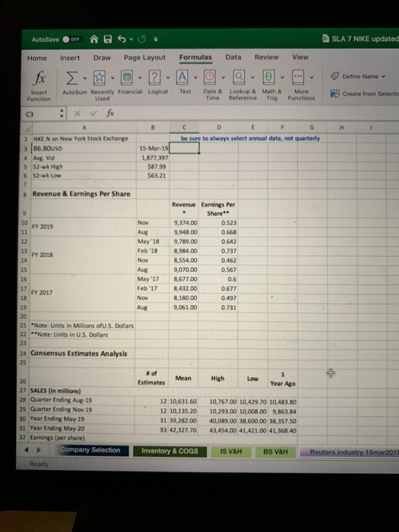Image resolution: width=399 pixels, height=532 pixels.
Task: Click the Financial functions icon
Action: (x=127, y=78)
